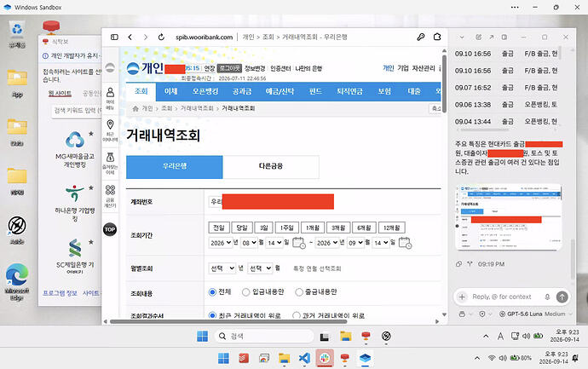This screenshot has width=588, height=369.
Task: Jump to the top with the TOP button
Action: 110,229
